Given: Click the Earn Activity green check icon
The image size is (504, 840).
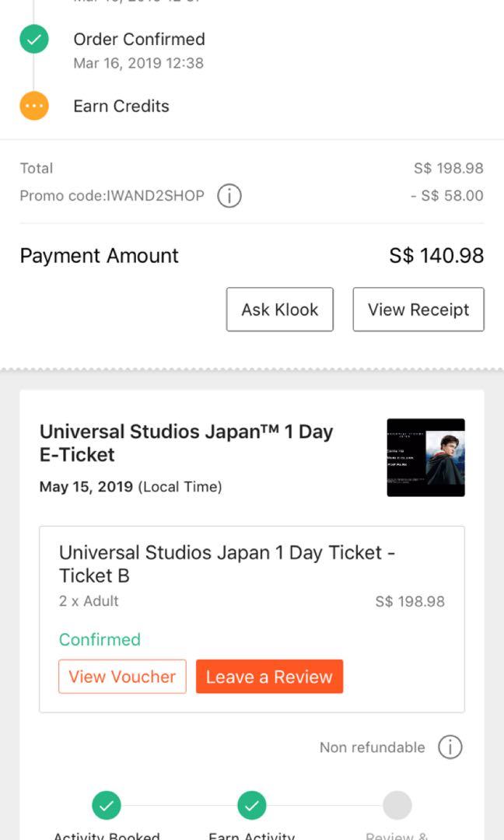Looking at the screenshot, I should [x=251, y=805].
